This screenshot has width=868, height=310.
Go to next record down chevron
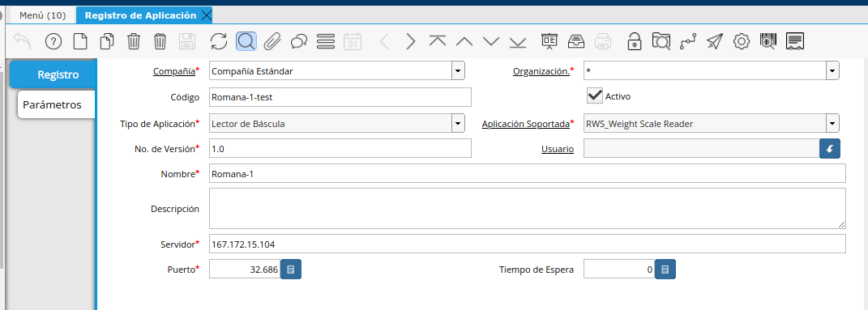[491, 41]
